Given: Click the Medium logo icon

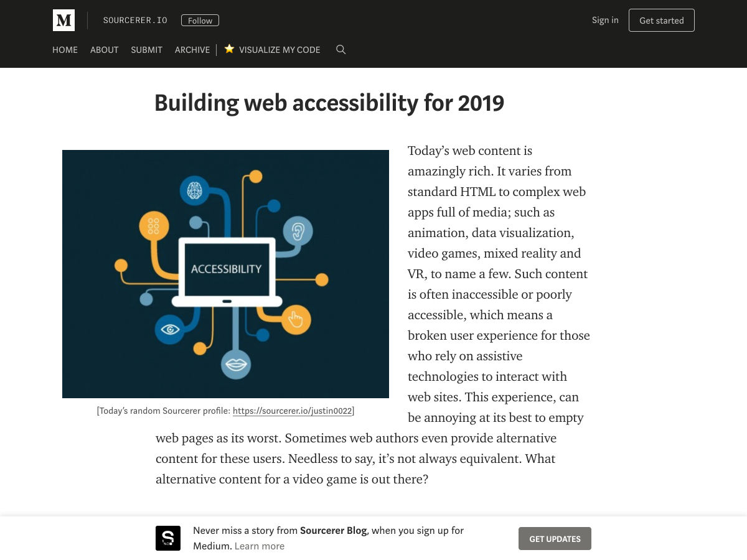Looking at the screenshot, I should (63, 21).
